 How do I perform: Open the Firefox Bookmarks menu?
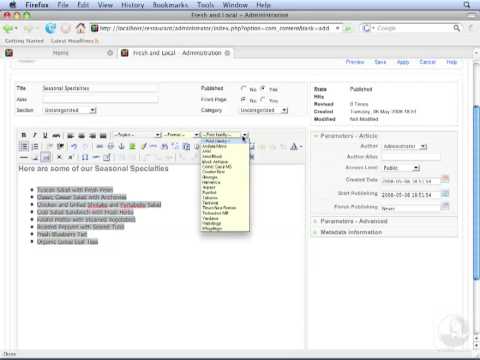[x=170, y=5]
